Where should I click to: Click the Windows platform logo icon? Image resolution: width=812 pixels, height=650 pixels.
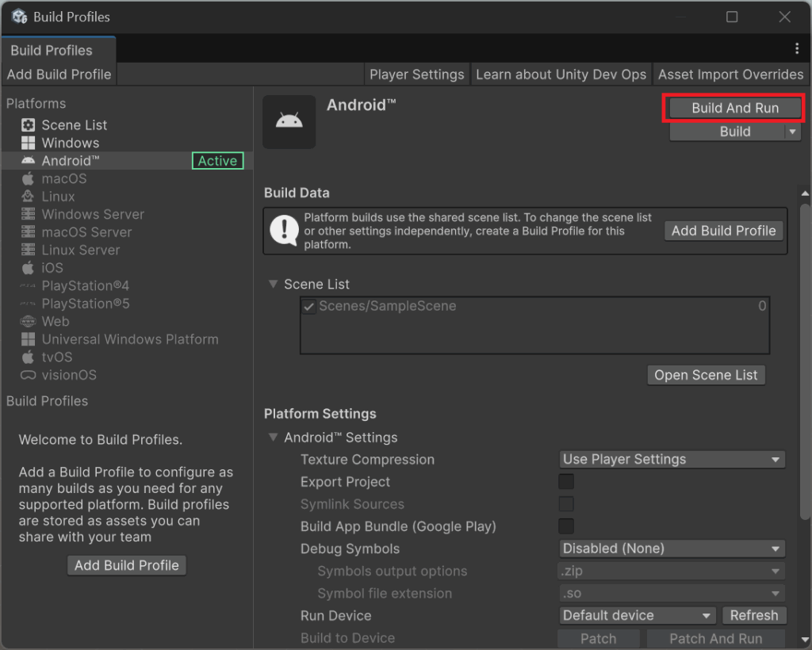[28, 143]
